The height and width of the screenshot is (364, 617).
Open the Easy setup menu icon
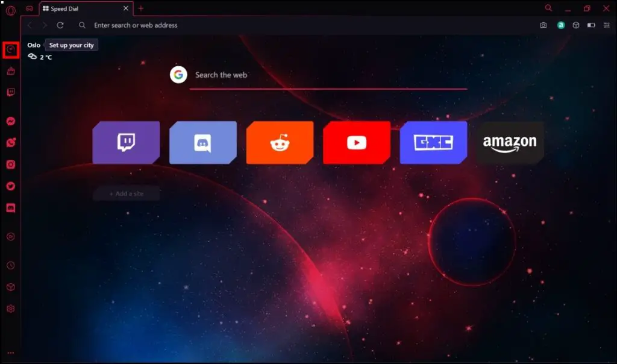pos(606,25)
